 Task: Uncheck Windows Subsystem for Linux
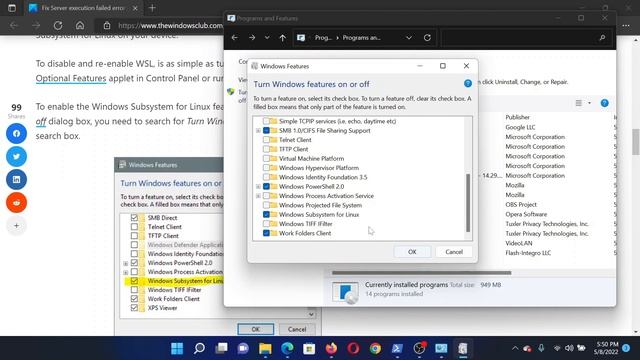[x=266, y=214]
